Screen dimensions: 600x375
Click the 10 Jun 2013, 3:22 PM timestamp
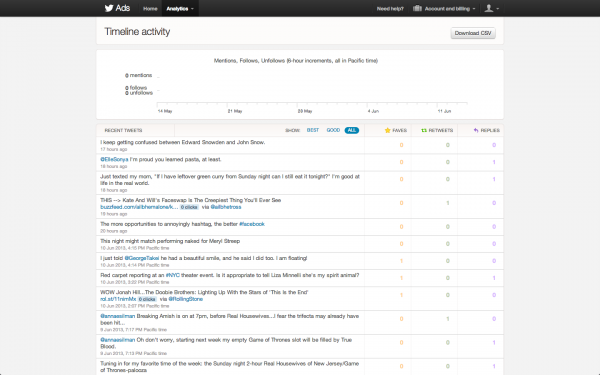click(135, 282)
